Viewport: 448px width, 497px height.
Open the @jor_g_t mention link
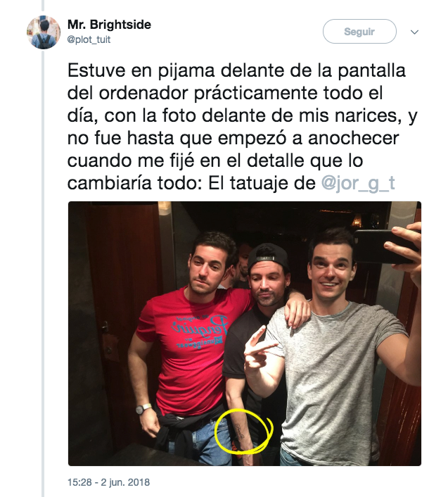[358, 183]
